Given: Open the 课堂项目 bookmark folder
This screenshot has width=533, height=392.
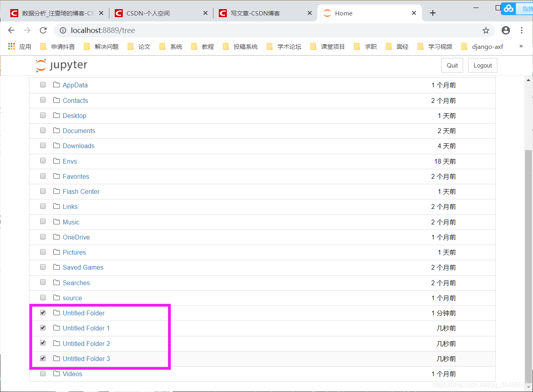Looking at the screenshot, I should [328, 46].
